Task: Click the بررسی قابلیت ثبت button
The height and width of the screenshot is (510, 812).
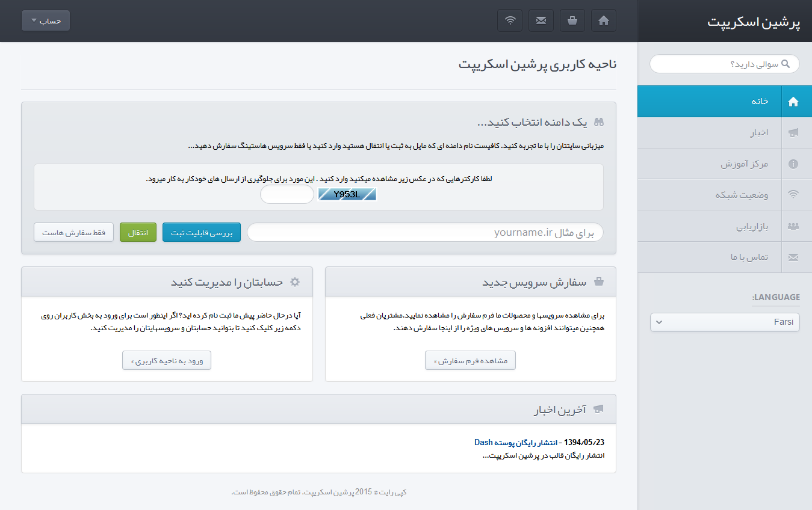Action: click(x=202, y=233)
